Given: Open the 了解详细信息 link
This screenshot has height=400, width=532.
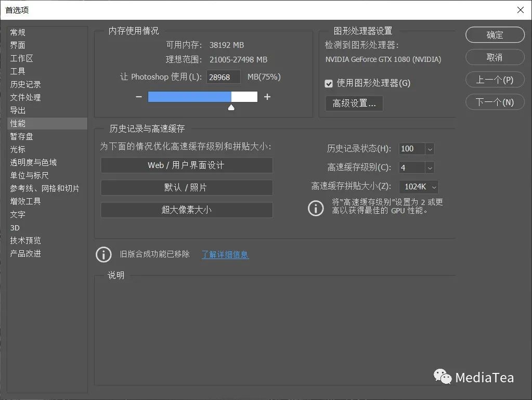Looking at the screenshot, I should [x=225, y=254].
